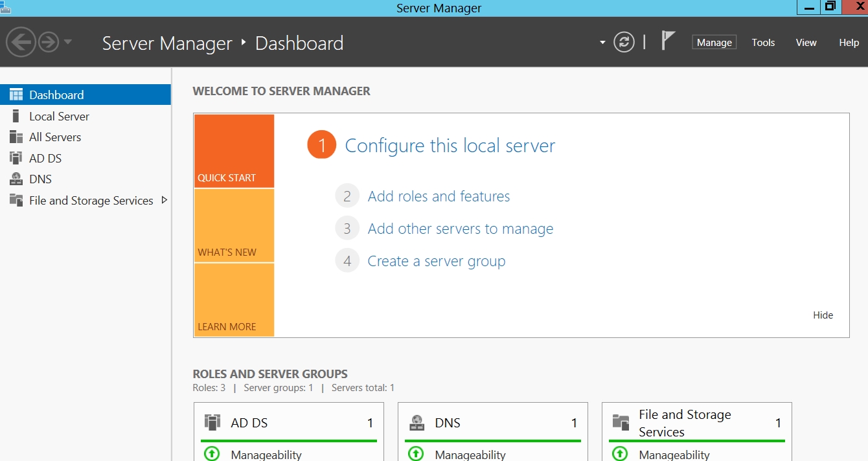Select the LEARN MORE tile

point(234,300)
